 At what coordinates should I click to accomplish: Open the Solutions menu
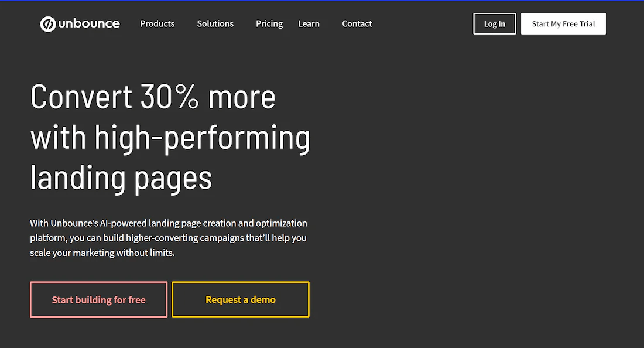pos(215,24)
